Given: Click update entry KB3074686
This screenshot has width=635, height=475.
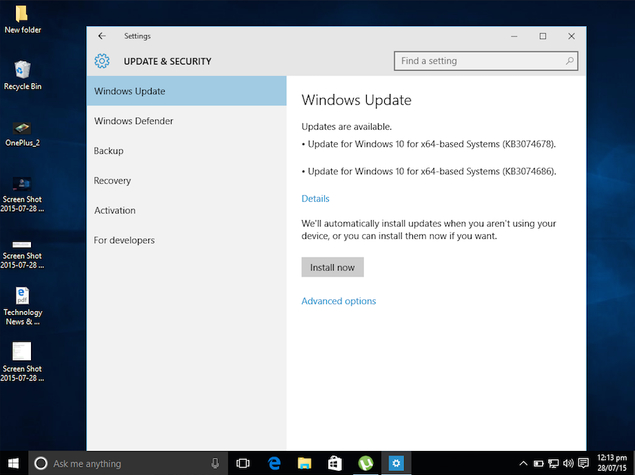Looking at the screenshot, I should tap(429, 171).
